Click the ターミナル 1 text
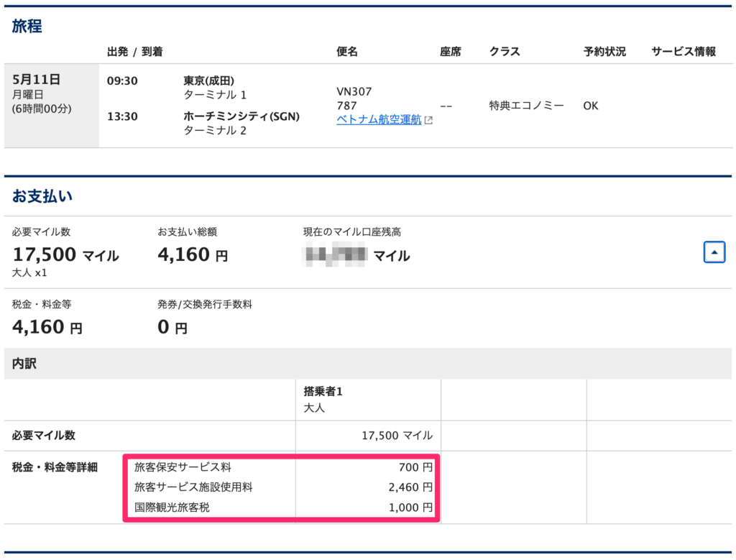736x560 pixels. click(x=214, y=95)
